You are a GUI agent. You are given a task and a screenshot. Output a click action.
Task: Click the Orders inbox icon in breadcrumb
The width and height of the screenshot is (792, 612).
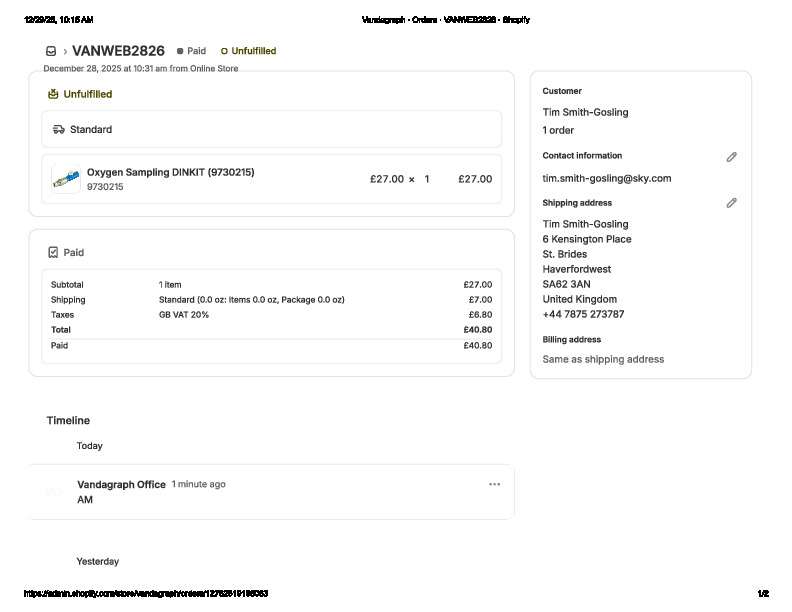pyautogui.click(x=51, y=51)
